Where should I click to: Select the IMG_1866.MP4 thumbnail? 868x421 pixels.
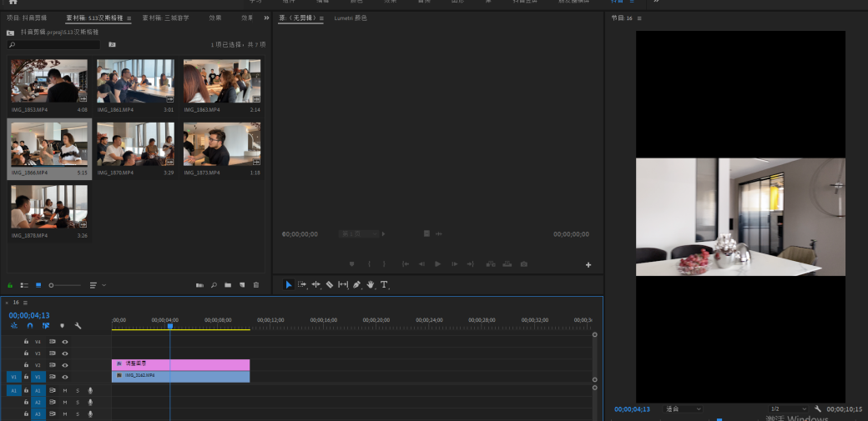49,144
